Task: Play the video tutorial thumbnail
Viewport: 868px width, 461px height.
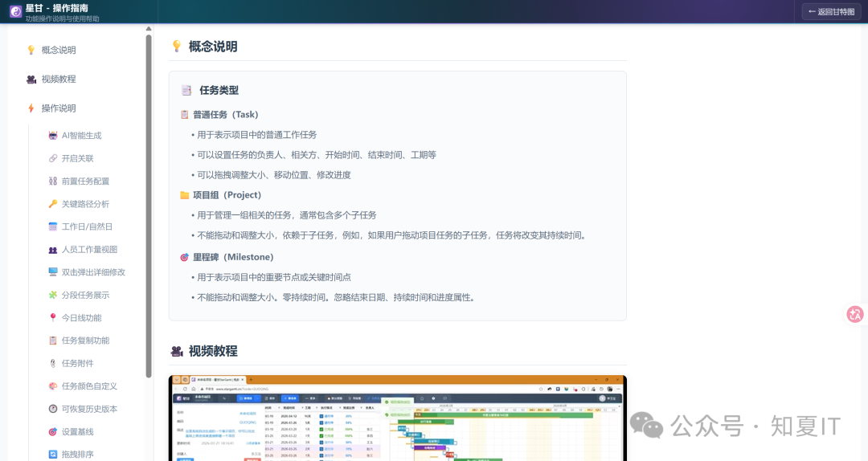Action: (398, 418)
